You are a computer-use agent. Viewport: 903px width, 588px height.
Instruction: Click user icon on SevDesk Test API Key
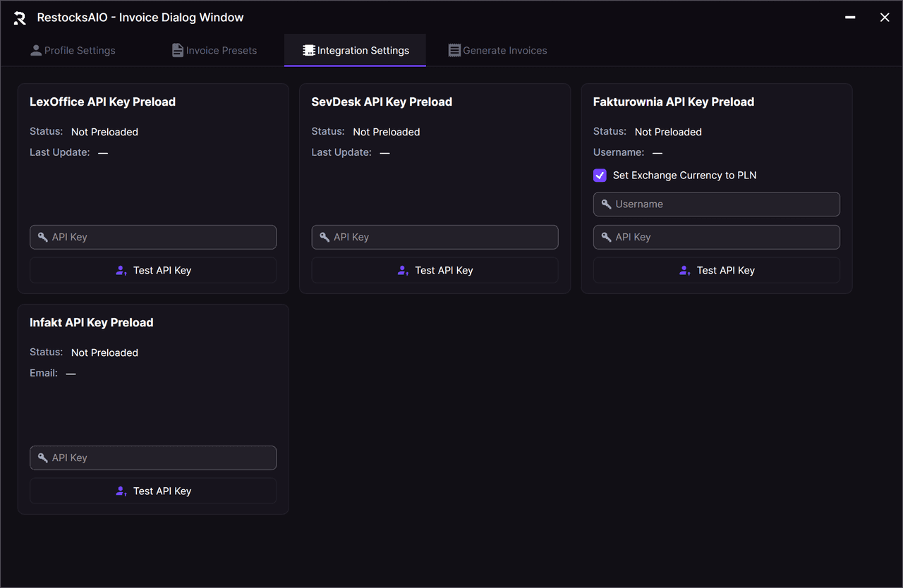403,271
